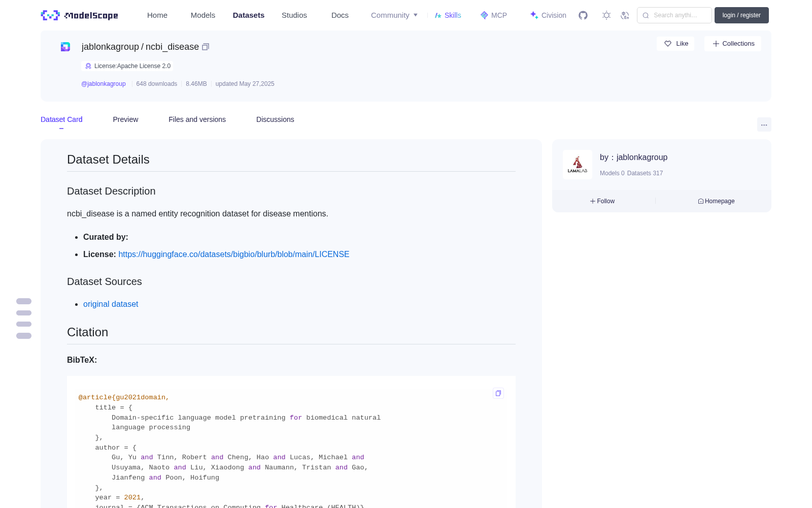Viewport: 812px width, 508px height.
Task: Copy the dataset name ncbi_disease icon
Action: coord(206,47)
